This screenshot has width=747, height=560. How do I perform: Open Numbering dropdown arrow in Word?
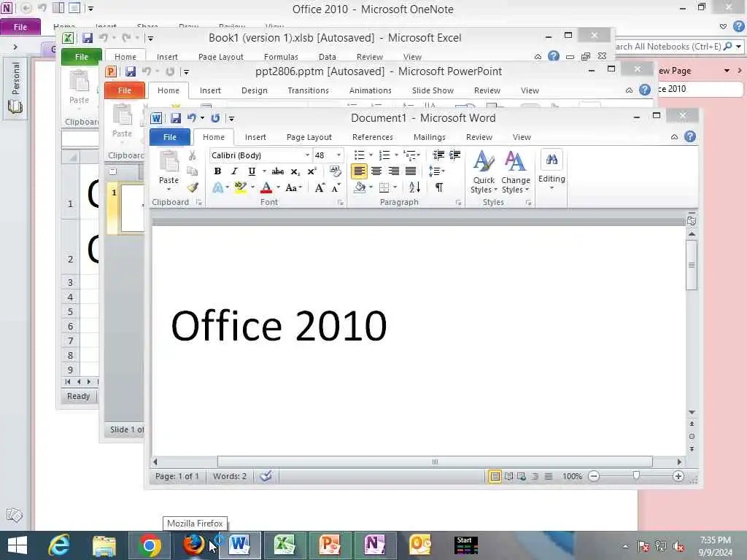tap(396, 155)
